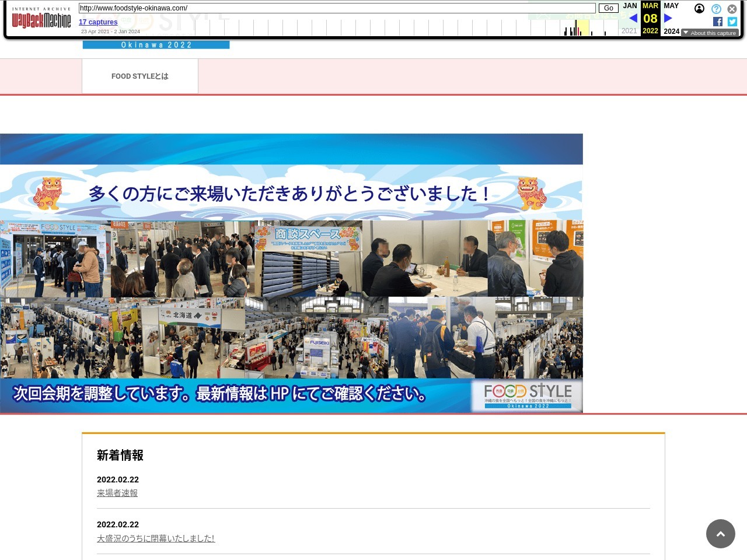Open the 来場者速報 news link
This screenshot has width=747, height=560.
click(x=117, y=493)
